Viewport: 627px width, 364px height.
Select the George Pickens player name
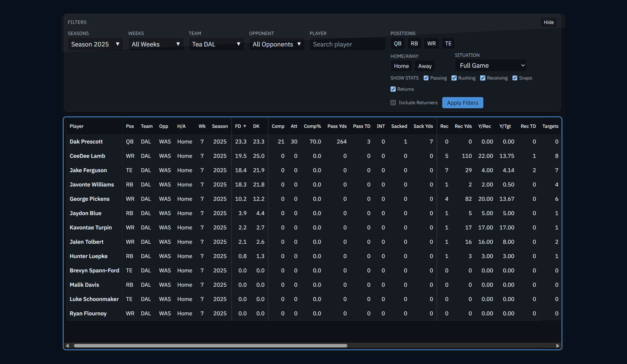(90, 199)
